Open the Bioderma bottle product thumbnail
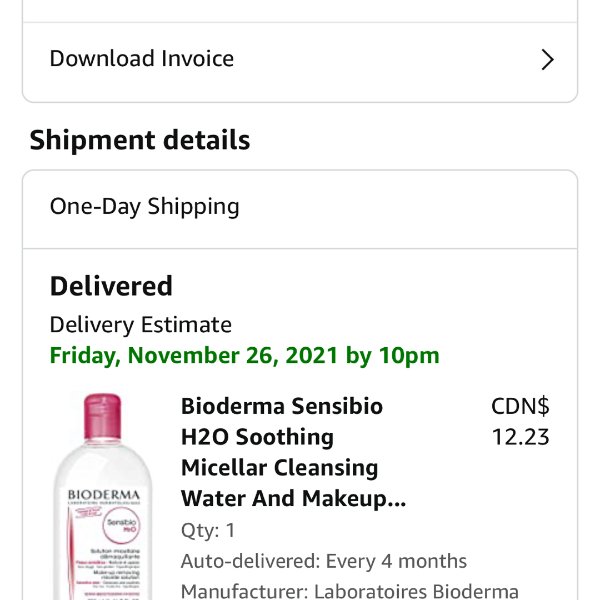This screenshot has width=600, height=600. 104,497
